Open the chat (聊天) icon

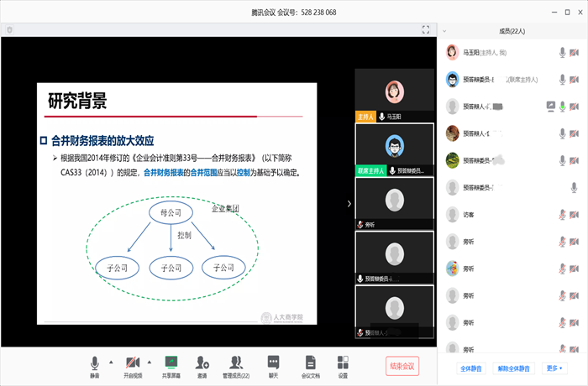[273, 363]
